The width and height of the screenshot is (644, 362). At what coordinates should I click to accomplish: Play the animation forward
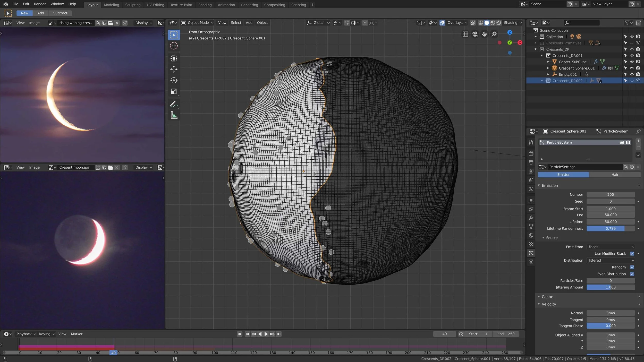266,334
